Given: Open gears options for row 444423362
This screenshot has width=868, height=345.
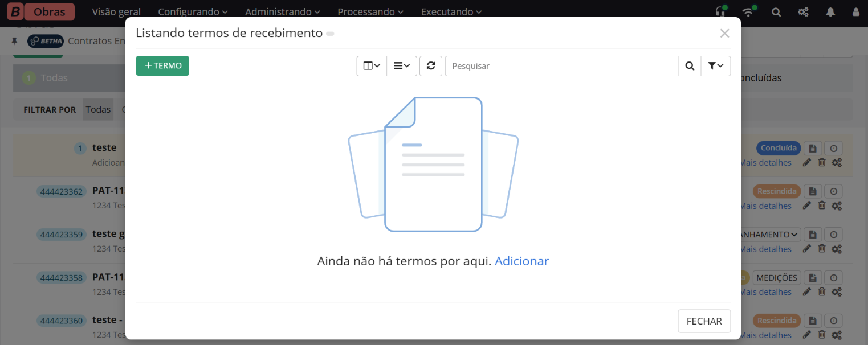Looking at the screenshot, I should (x=837, y=206).
